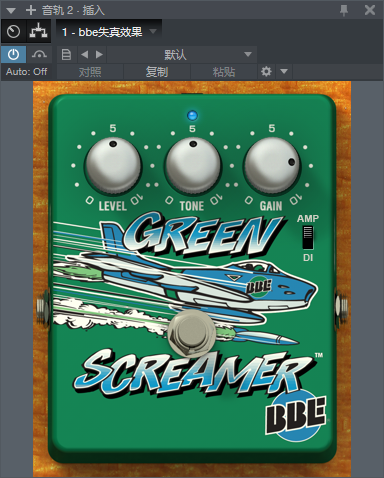The image size is (384, 478).
Task: Click the 复制 copy button
Action: click(x=157, y=72)
